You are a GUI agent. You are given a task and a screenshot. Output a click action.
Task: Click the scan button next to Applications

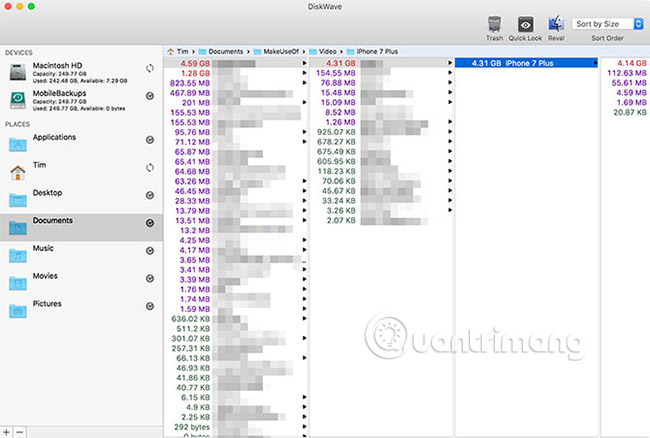point(150,140)
